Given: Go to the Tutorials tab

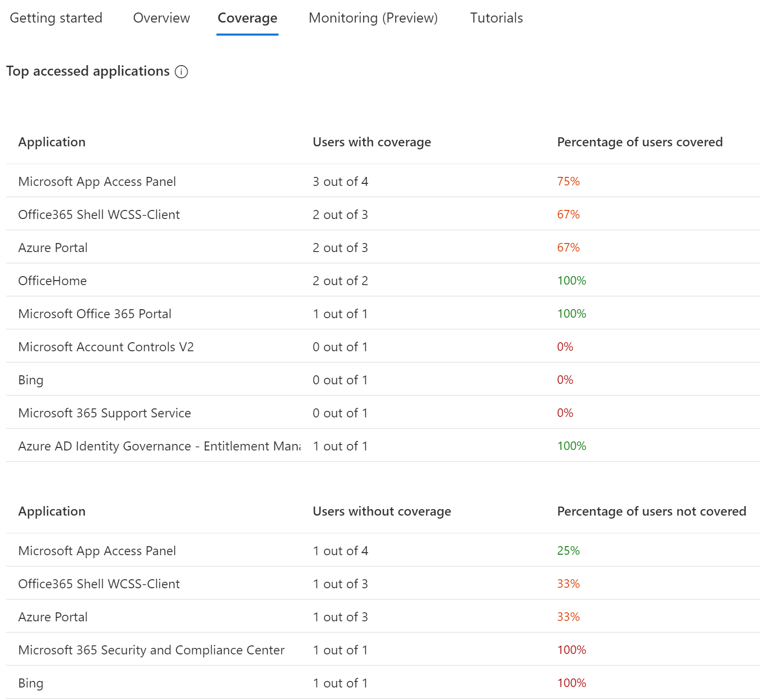Looking at the screenshot, I should [x=496, y=18].
